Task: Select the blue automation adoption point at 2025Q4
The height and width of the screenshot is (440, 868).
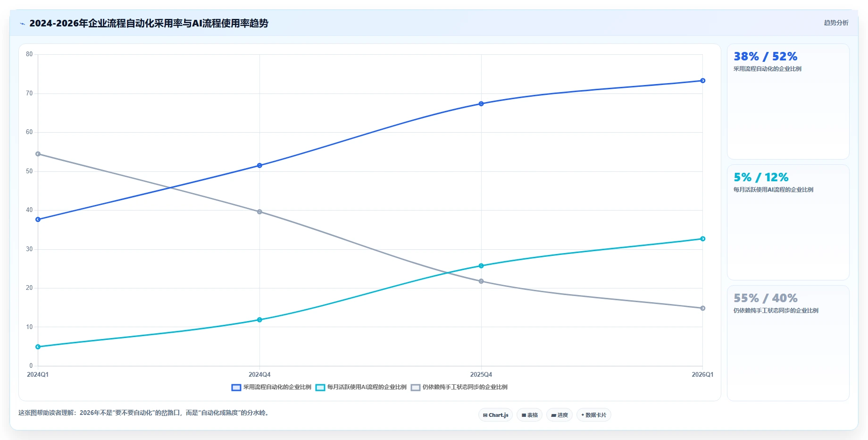Action: tap(481, 104)
